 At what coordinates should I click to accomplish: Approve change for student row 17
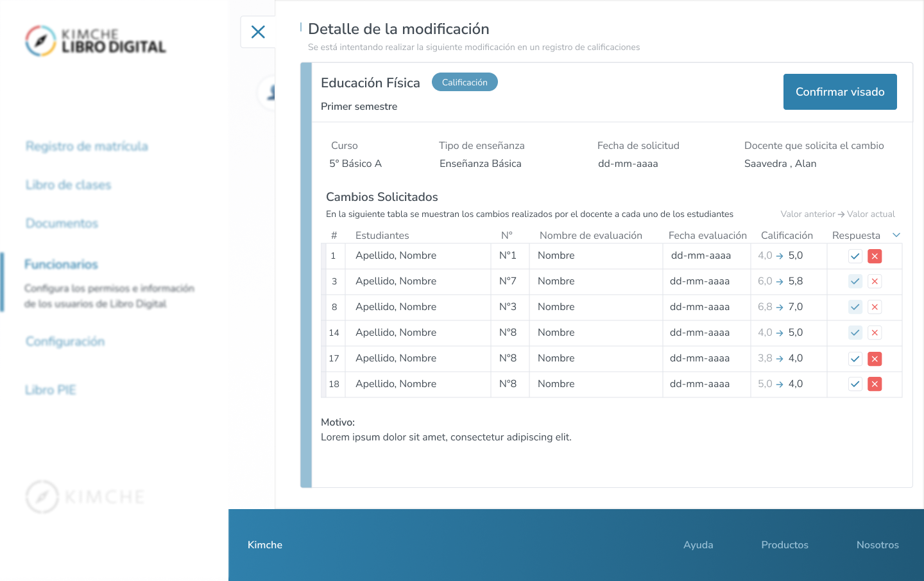(855, 359)
